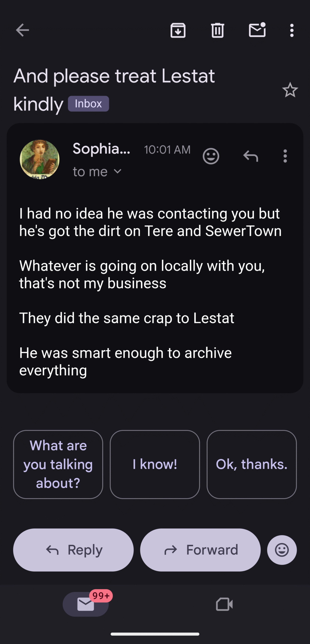Image resolution: width=310 pixels, height=644 pixels.
Task: Tap the round emoji reaction button
Action: (282, 550)
